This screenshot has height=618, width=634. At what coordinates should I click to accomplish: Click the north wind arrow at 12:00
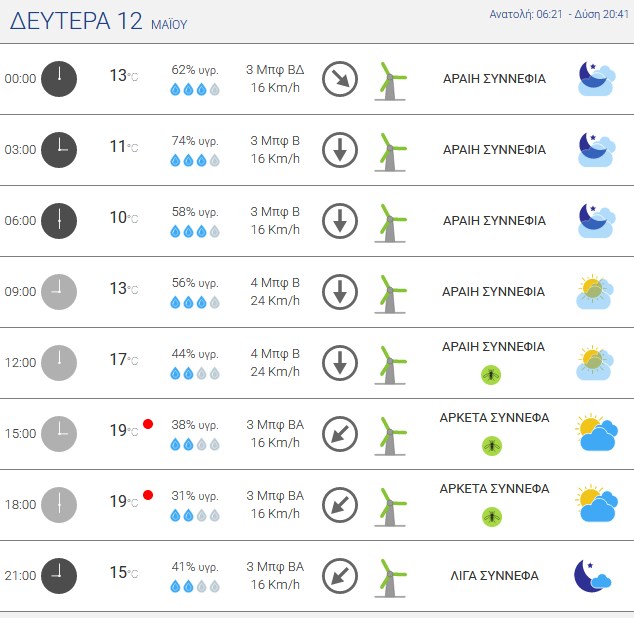coord(340,363)
